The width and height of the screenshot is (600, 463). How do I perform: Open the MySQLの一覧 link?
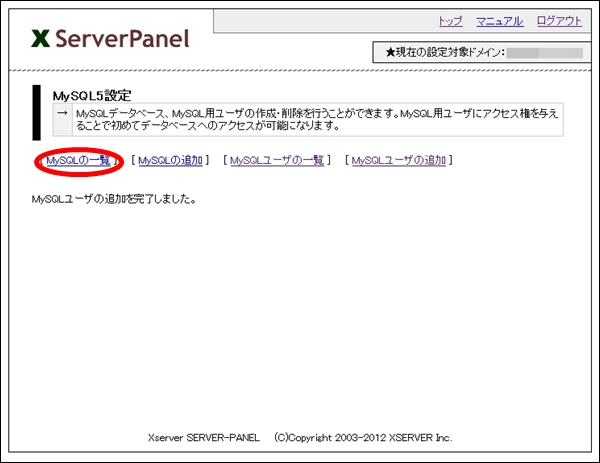coord(78,160)
